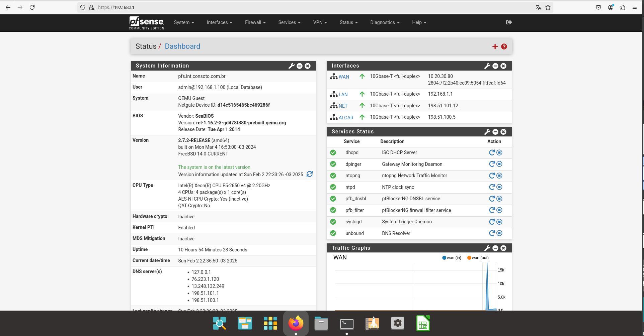Launch settings gear from the dock
The image size is (644, 336).
[x=398, y=323]
